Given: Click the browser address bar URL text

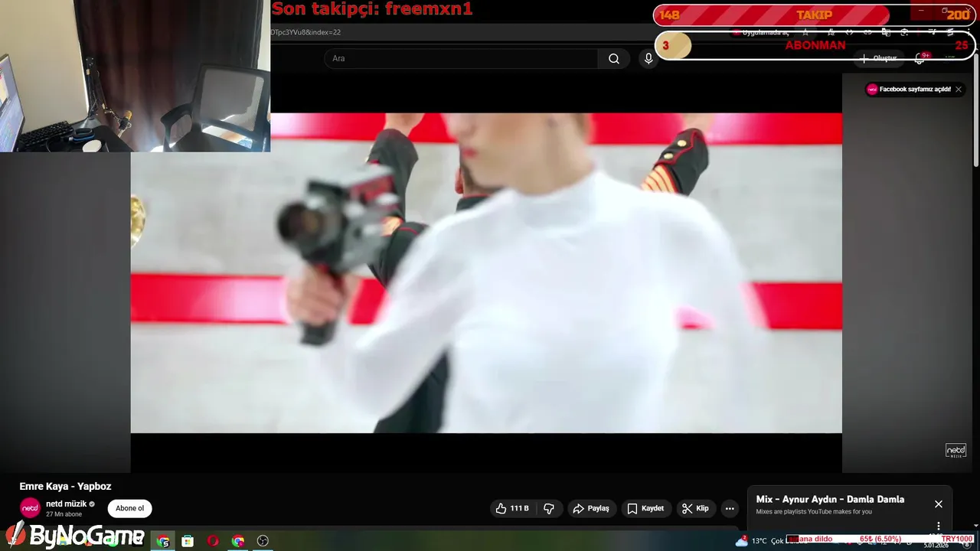Looking at the screenshot, I should (x=306, y=32).
